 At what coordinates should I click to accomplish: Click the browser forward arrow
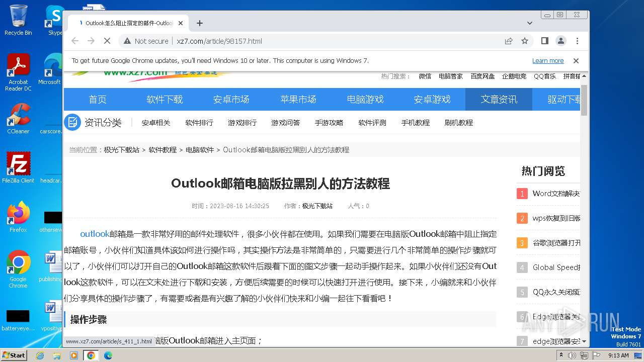click(91, 41)
